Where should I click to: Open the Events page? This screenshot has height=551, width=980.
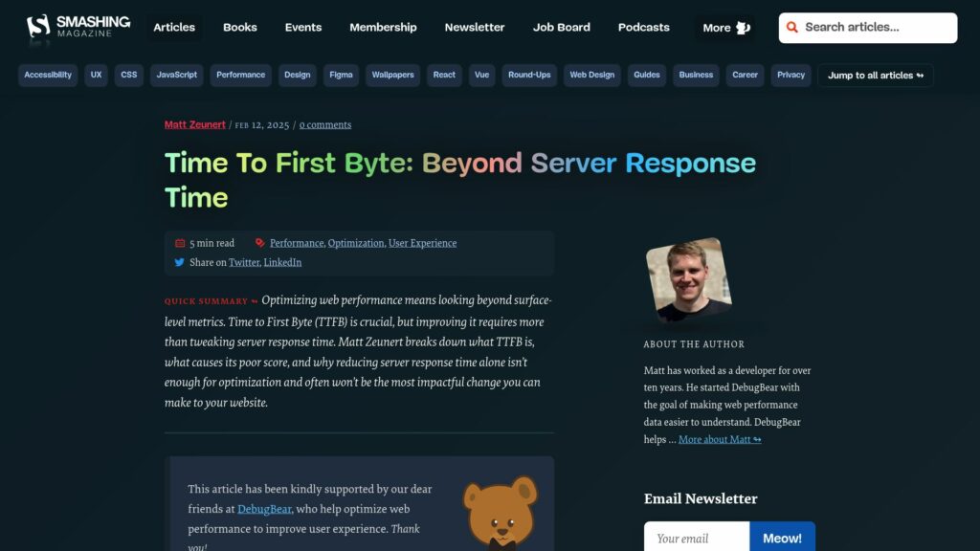tap(303, 28)
